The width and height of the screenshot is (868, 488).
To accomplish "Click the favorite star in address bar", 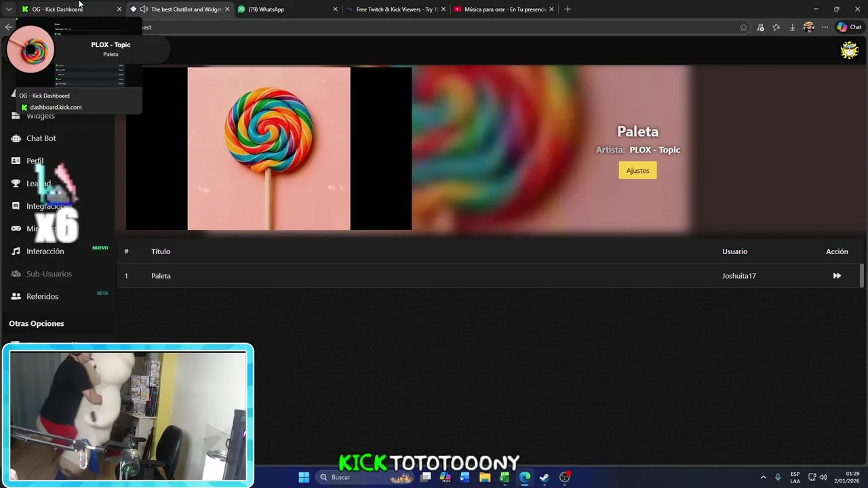I will click(744, 27).
